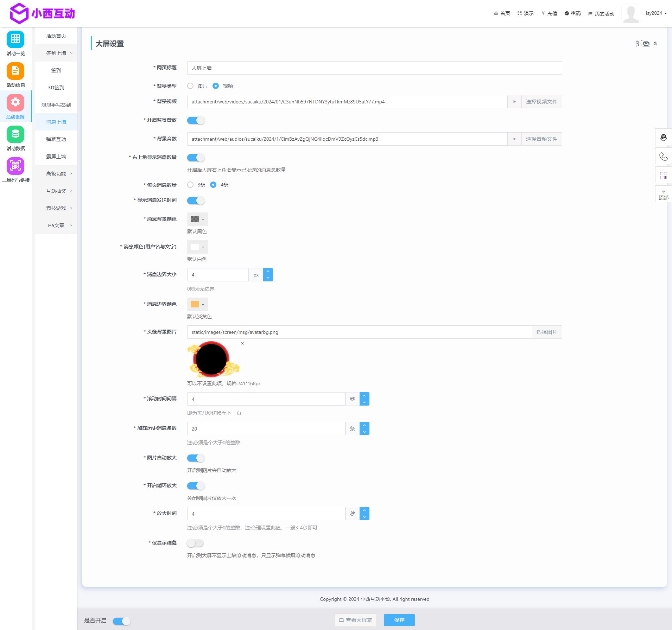This screenshot has width=672, height=630.
Task: Click the phone contact icon
Action: [x=664, y=156]
